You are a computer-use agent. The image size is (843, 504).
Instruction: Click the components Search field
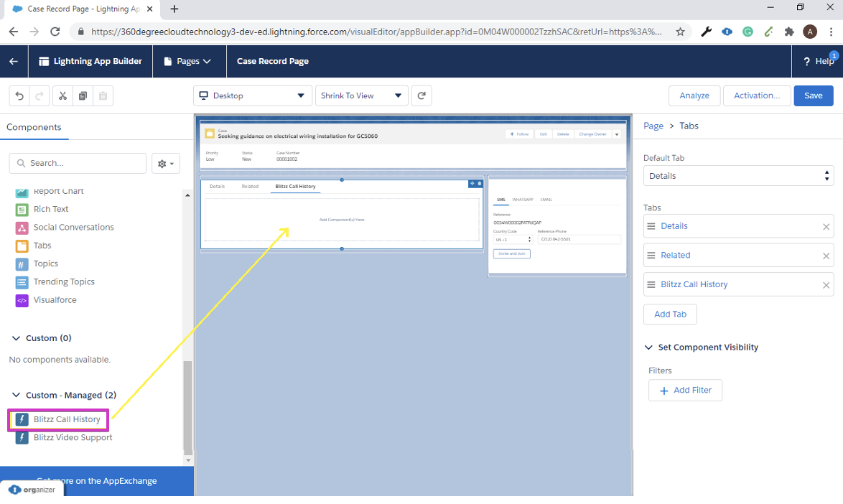pos(78,164)
